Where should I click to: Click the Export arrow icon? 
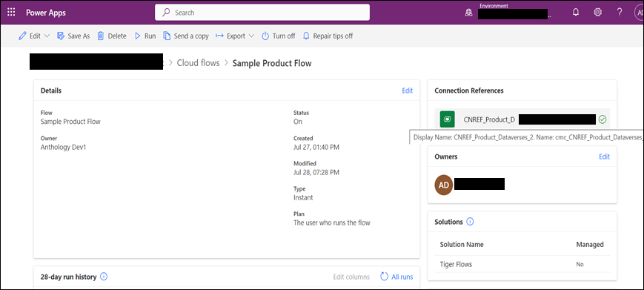click(220, 36)
